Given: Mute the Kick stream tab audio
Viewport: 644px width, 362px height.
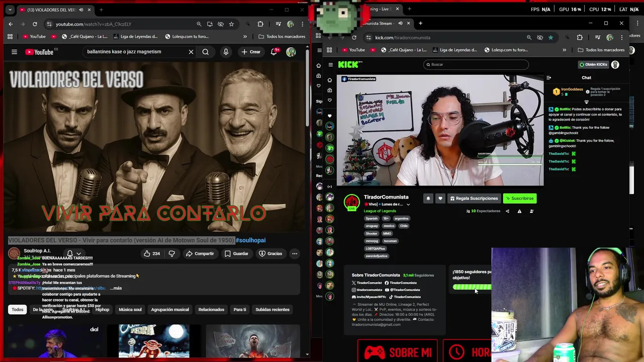Looking at the screenshot, I should pos(400,23).
